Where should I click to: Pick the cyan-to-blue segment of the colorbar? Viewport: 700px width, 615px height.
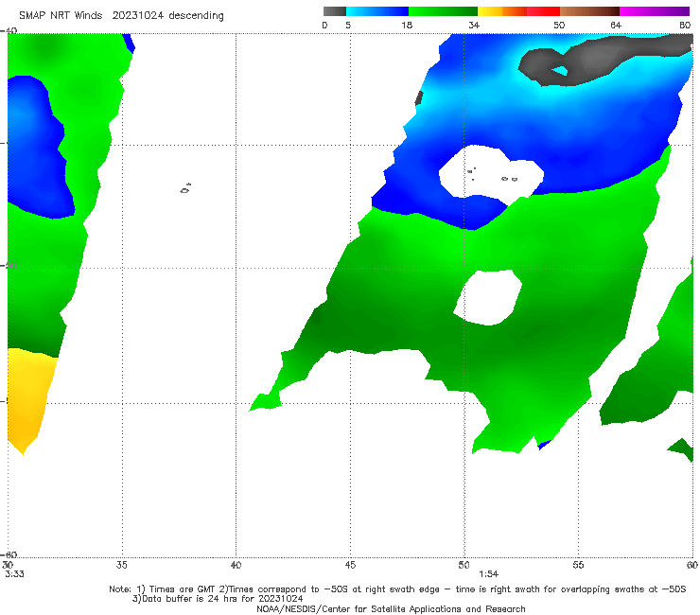[x=377, y=11]
